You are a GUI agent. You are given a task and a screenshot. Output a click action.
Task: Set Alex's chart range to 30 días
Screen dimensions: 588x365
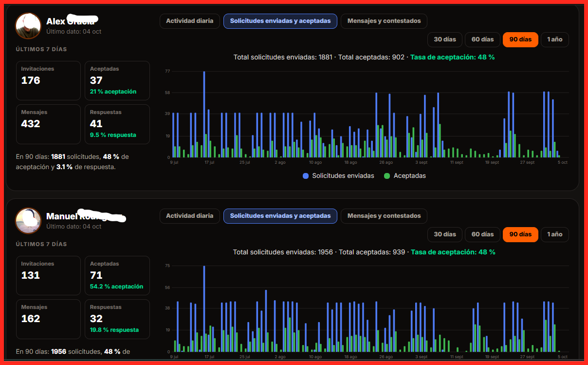tap(445, 39)
